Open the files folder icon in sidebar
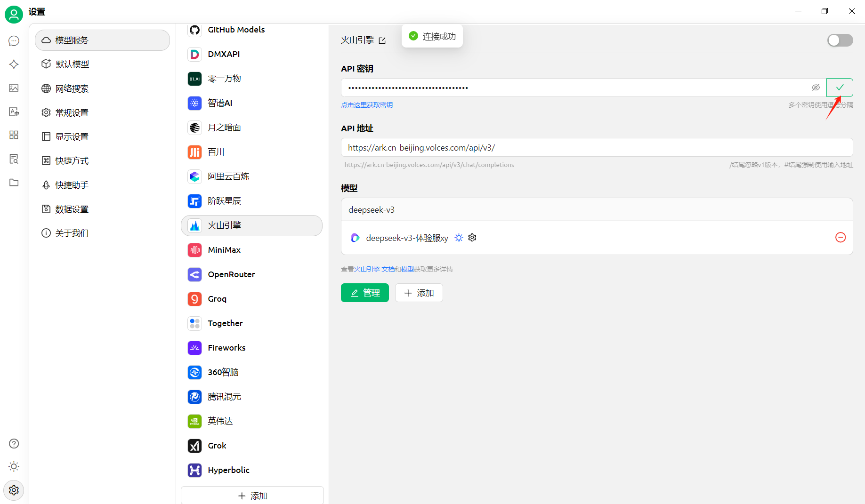This screenshot has height=504, width=865. tap(14, 182)
